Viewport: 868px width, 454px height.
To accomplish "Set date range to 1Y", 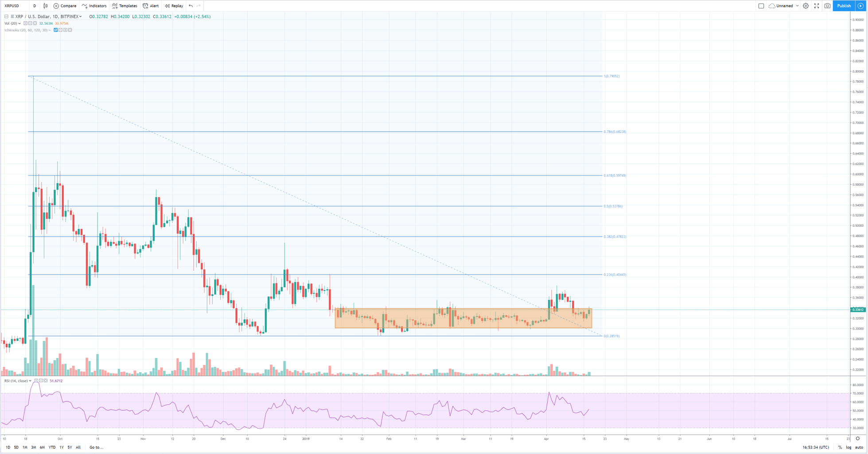I will coord(62,447).
